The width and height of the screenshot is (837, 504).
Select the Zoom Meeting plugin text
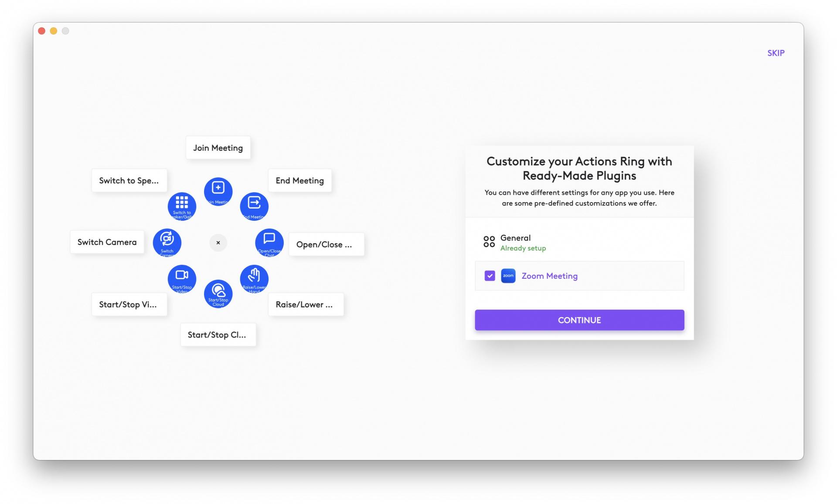pyautogui.click(x=549, y=276)
